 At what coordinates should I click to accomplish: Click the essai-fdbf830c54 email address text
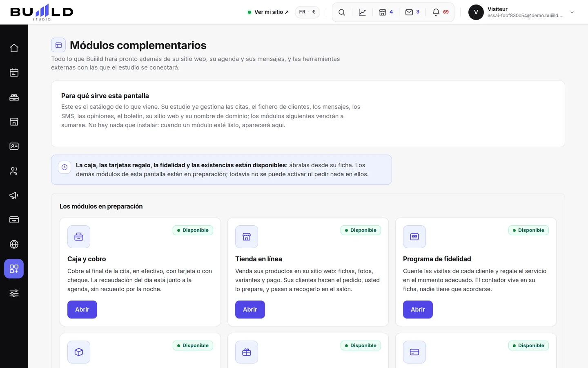[526, 16]
